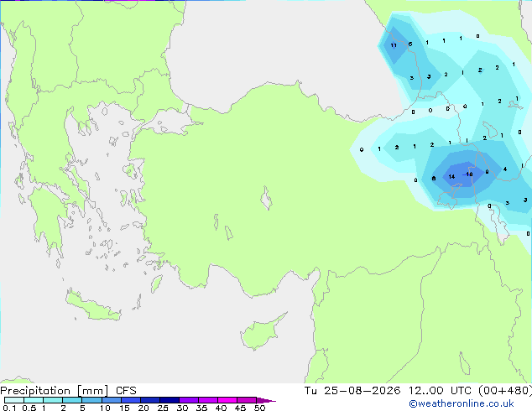Image resolution: width=532 pixels, height=411 pixels.
Task: Click the '18' precipitation value on the map
Action: 469,174
